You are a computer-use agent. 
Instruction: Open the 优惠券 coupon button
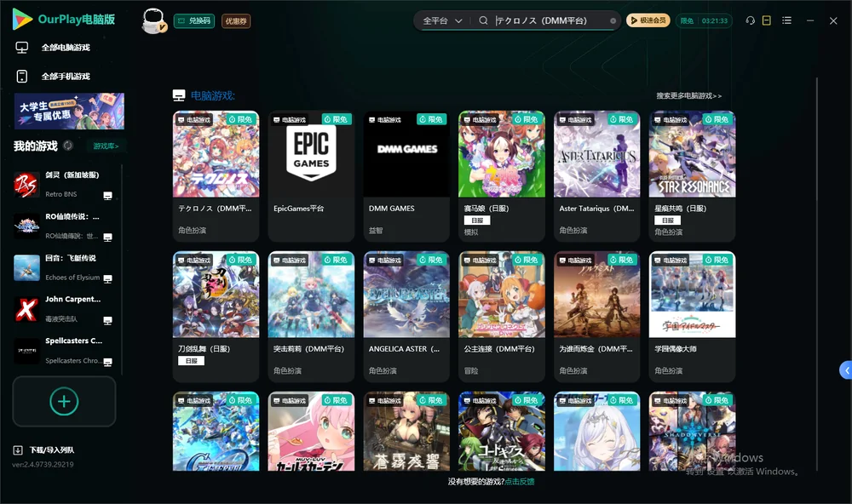pos(236,20)
